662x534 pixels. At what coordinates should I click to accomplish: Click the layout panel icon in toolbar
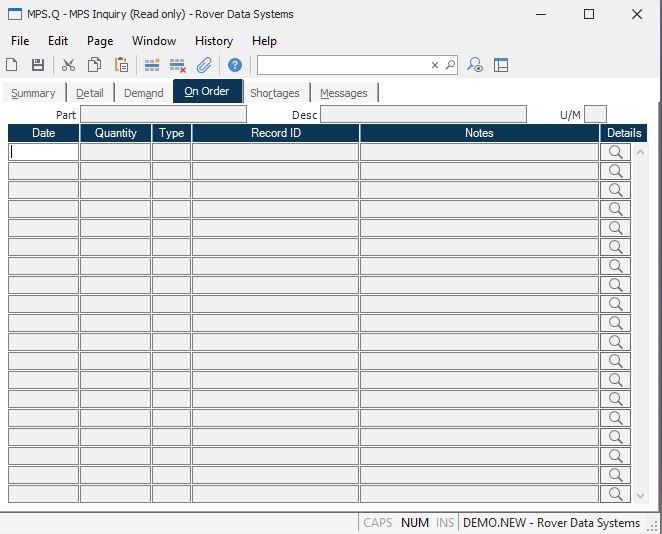501,65
